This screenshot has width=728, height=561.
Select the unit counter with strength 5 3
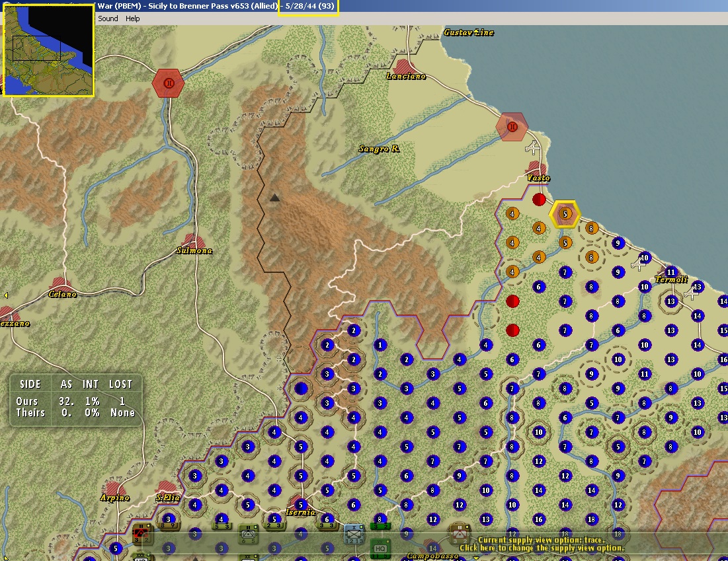coord(222,526)
